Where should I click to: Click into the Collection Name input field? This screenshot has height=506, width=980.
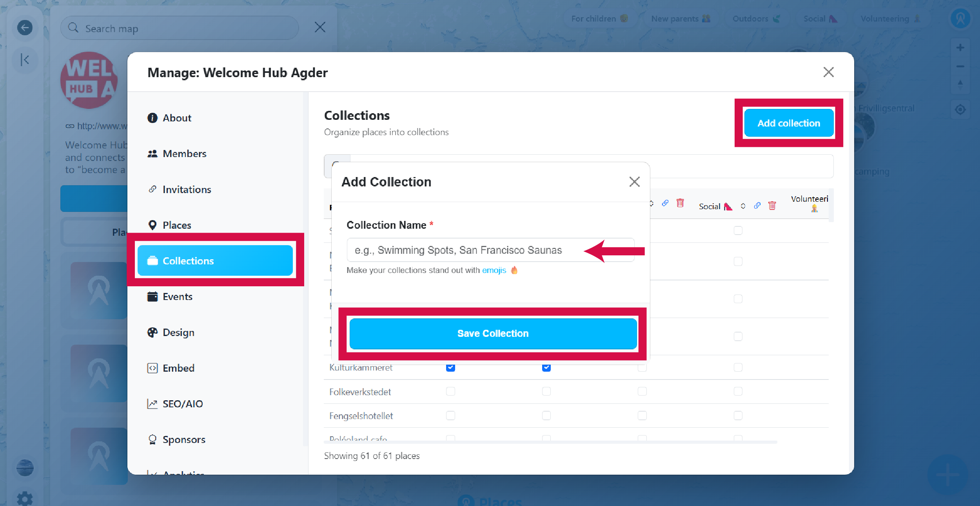point(490,250)
